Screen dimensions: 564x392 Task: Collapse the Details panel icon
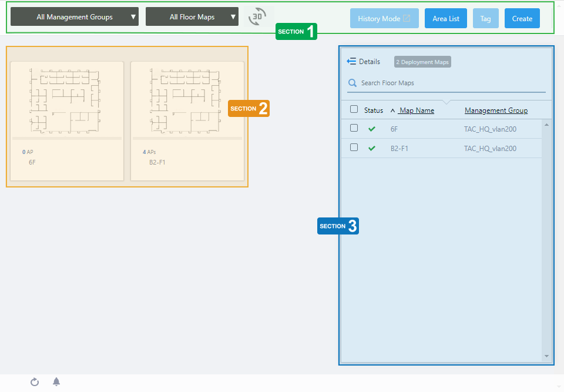[351, 62]
